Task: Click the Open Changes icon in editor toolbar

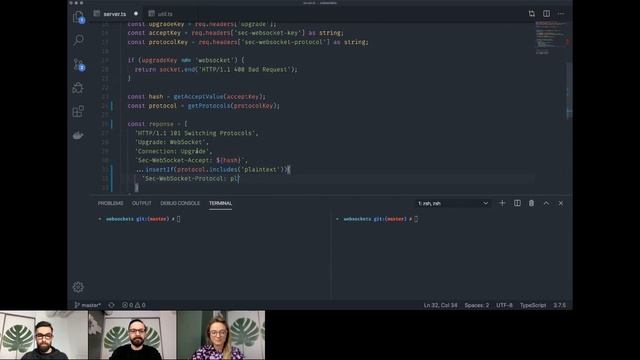Action: 531,13
